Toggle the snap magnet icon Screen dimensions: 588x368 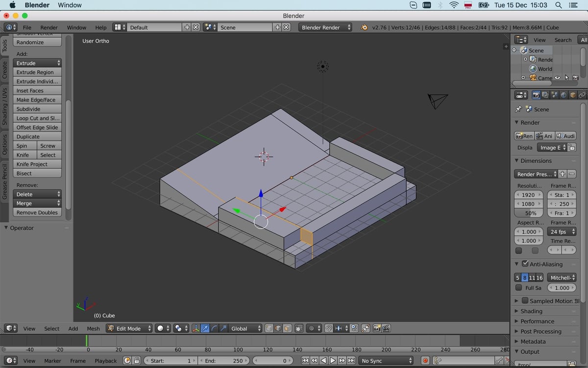(329, 328)
